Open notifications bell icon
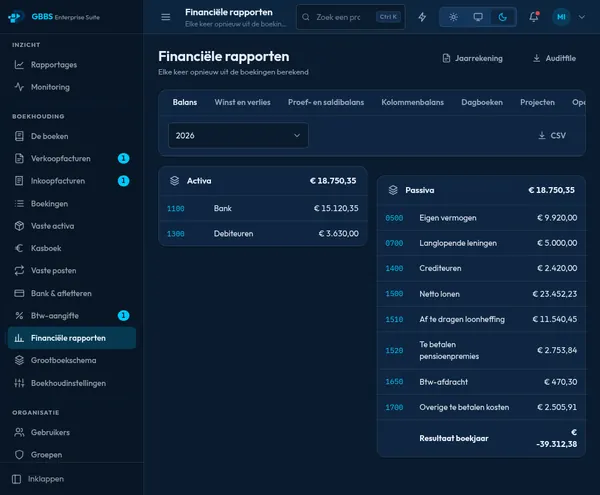The width and height of the screenshot is (600, 495). 533,17
